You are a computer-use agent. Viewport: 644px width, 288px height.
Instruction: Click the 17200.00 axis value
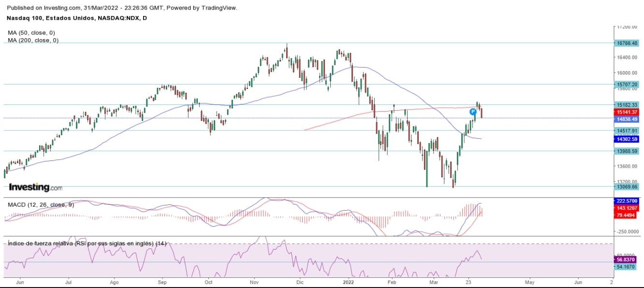point(627,27)
